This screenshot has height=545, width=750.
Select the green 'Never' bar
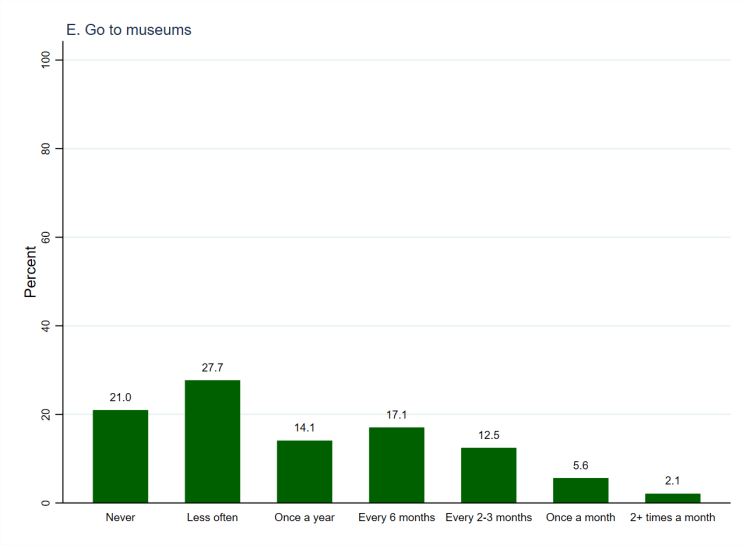tap(120, 456)
